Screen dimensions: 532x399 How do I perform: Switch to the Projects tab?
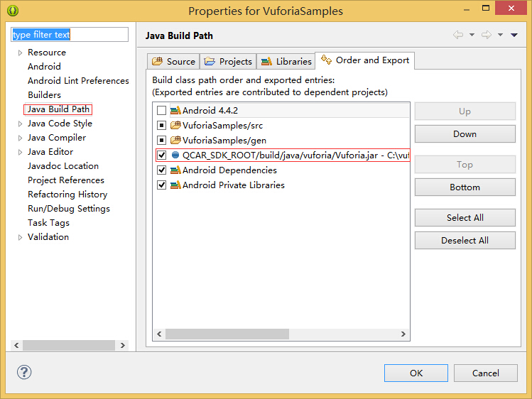tap(228, 61)
